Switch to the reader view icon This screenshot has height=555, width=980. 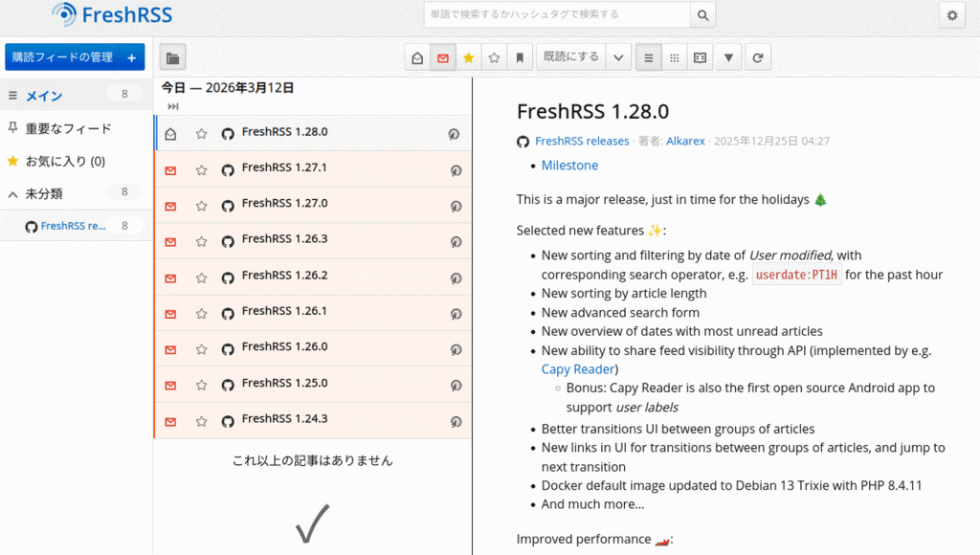[701, 58]
